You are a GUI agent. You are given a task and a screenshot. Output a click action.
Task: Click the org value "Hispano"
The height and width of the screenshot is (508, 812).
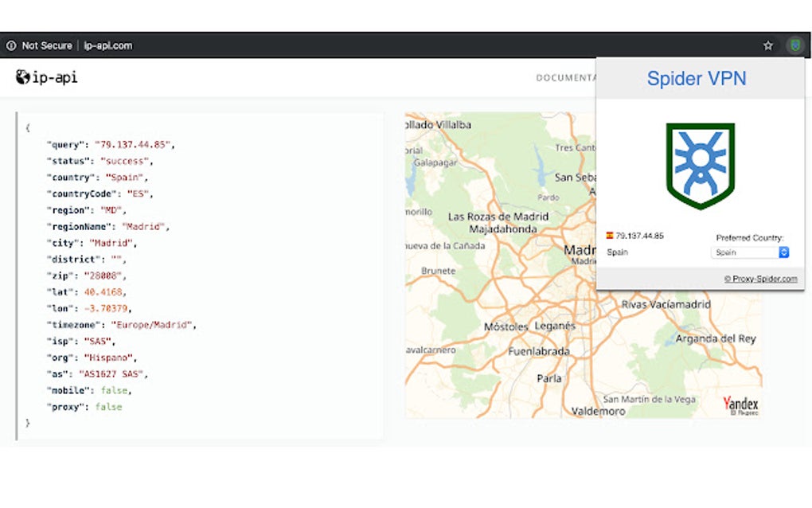[107, 358]
